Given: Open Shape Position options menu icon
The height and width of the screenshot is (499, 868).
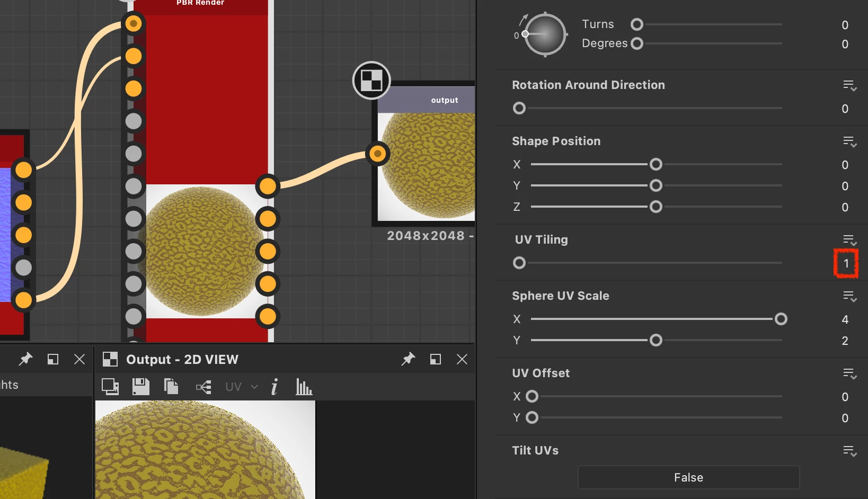Looking at the screenshot, I should pos(850,141).
